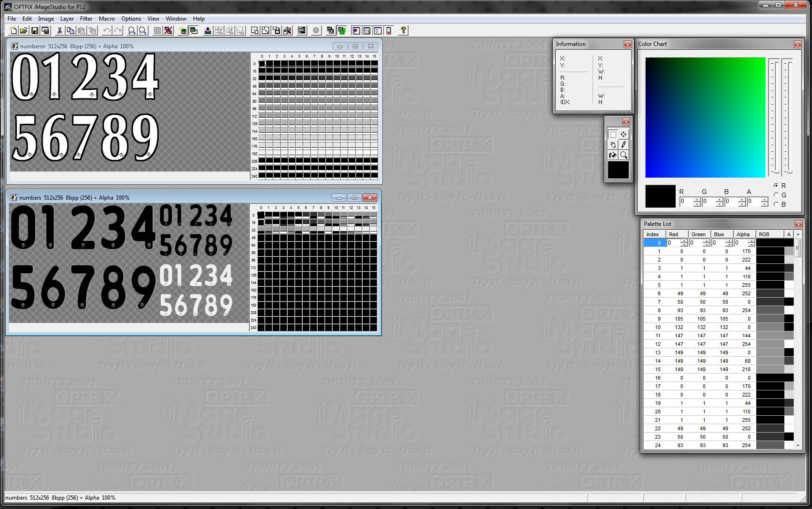Click the RGB column header in Palette List

pos(770,234)
